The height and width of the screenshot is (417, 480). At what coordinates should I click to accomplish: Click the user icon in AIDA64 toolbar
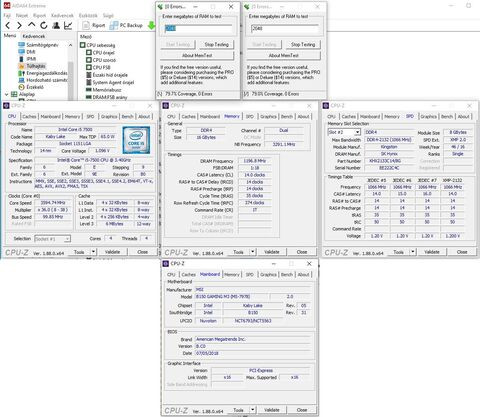(56, 25)
